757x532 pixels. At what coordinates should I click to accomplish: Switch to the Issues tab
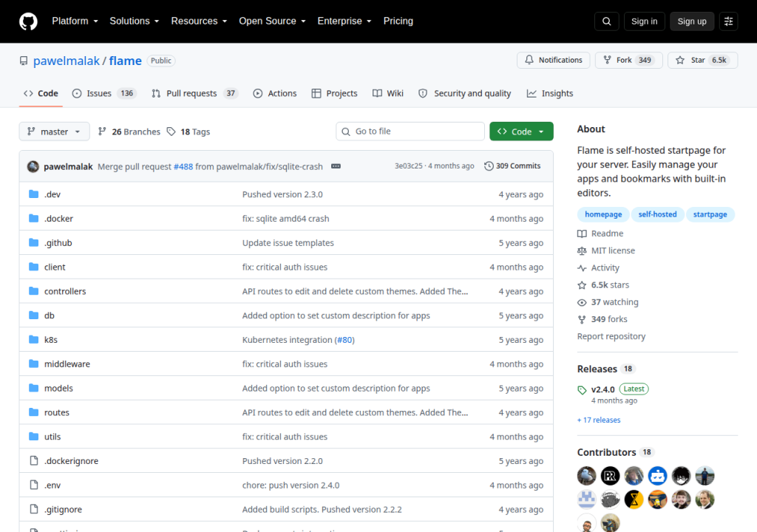tap(104, 94)
